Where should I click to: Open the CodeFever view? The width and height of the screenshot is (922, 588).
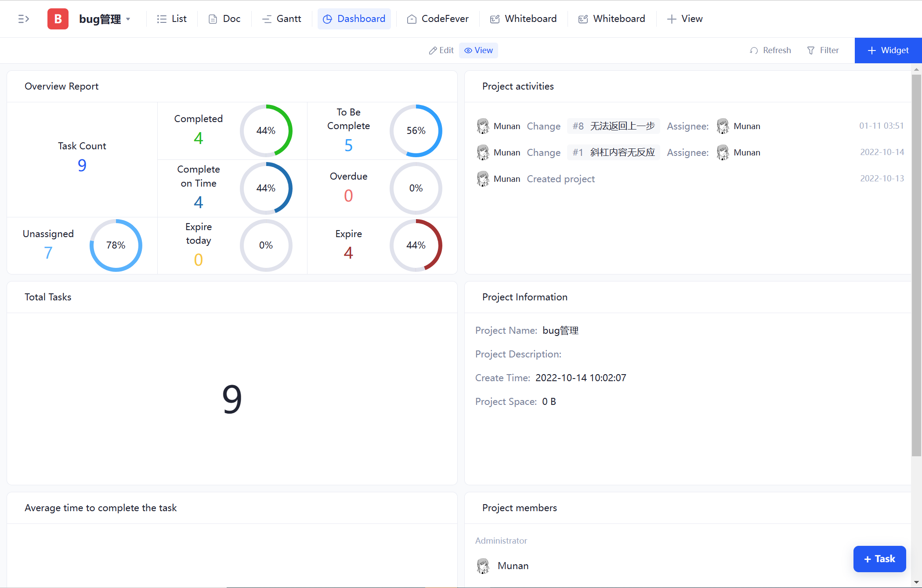click(438, 19)
